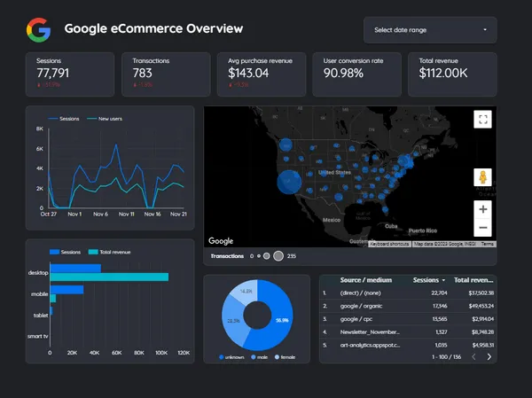The width and height of the screenshot is (532, 398).
Task: Toggle the map fullscreen view icon
Action: (482, 120)
